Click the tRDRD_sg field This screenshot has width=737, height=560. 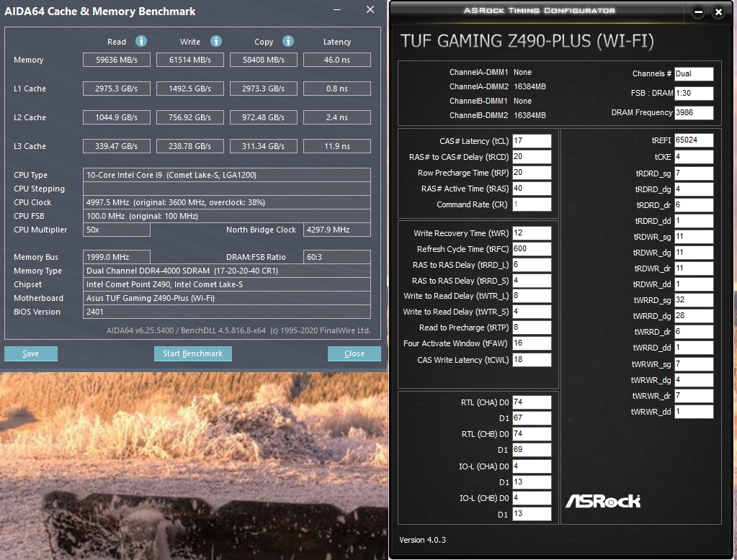[x=694, y=173]
